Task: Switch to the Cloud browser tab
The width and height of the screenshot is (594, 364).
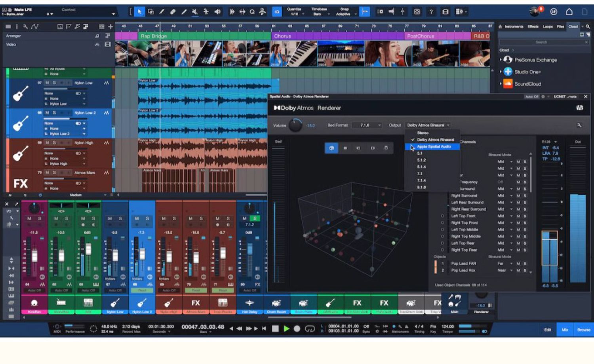Action: pos(573,27)
